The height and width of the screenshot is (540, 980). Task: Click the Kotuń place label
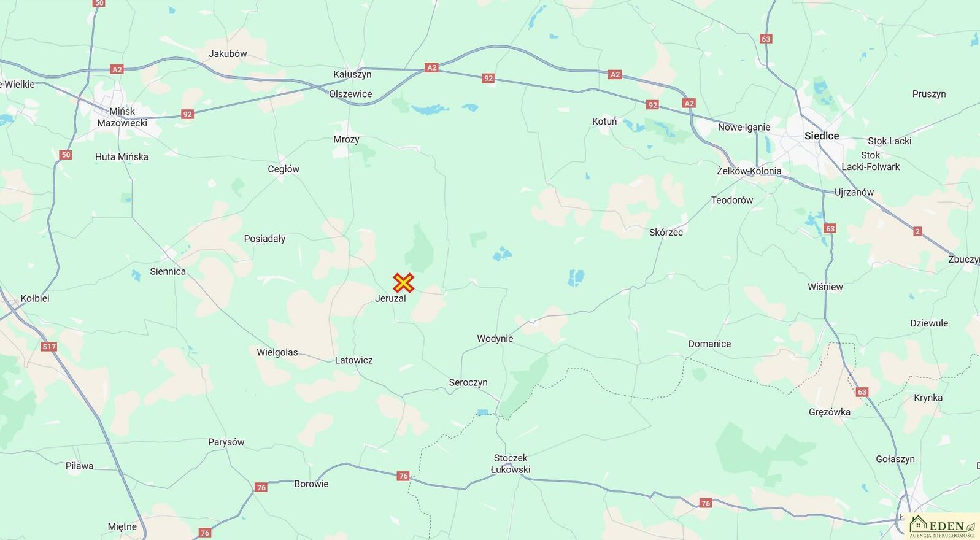604,121
